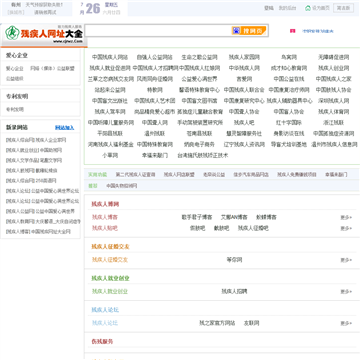The width and height of the screenshot is (360, 360).
Task: Open the 残疾人免费维权项目 link
Action: (297, 174)
